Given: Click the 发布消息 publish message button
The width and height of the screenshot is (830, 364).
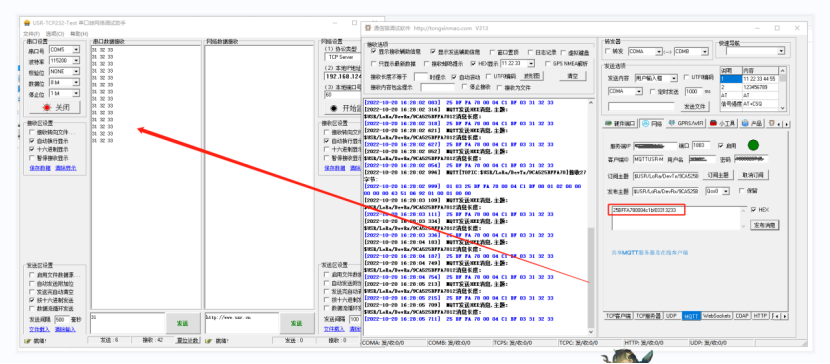Looking at the screenshot, I should pos(764,225).
